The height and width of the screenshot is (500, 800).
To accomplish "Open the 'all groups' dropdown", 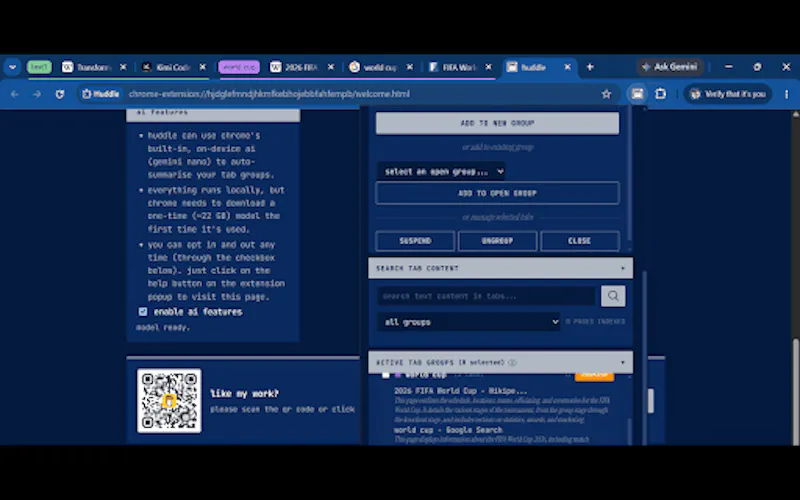I will click(x=468, y=322).
